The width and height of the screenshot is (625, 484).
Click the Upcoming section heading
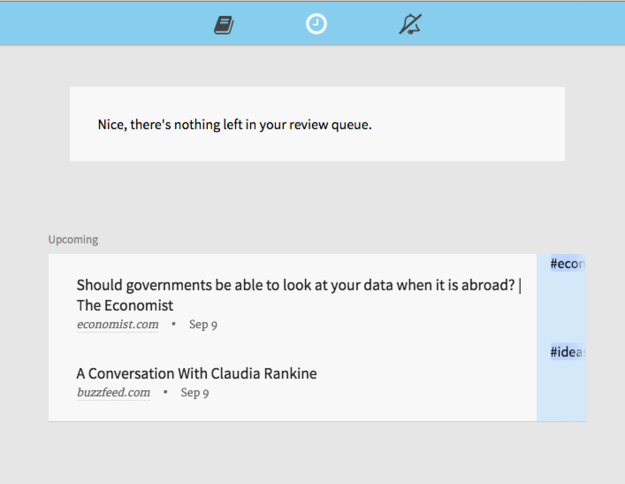tap(73, 240)
